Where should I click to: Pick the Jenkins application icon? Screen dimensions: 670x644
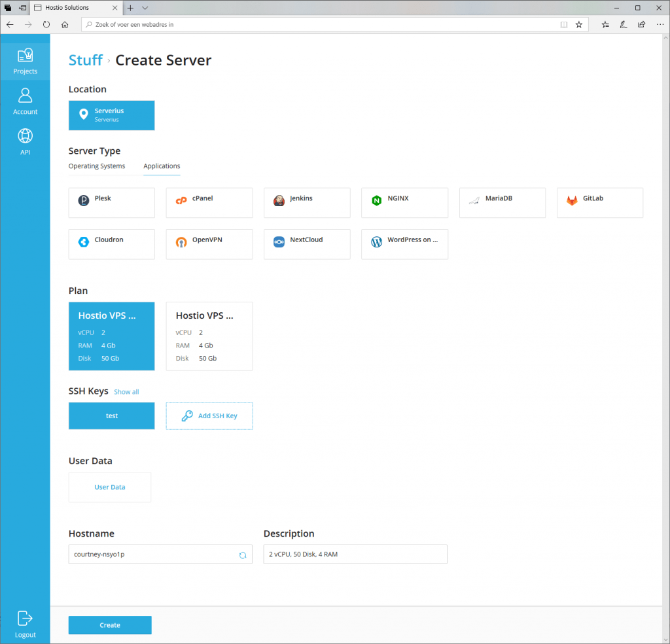click(x=279, y=200)
